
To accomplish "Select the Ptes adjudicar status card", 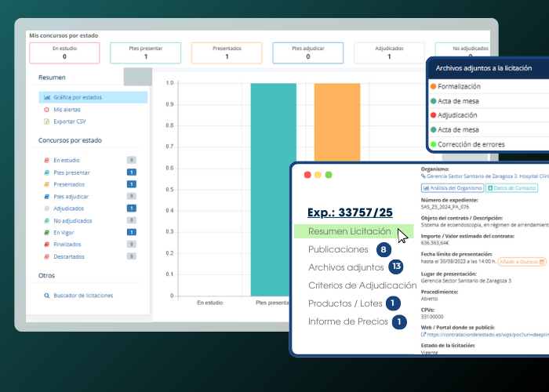I will pyautogui.click(x=307, y=53).
